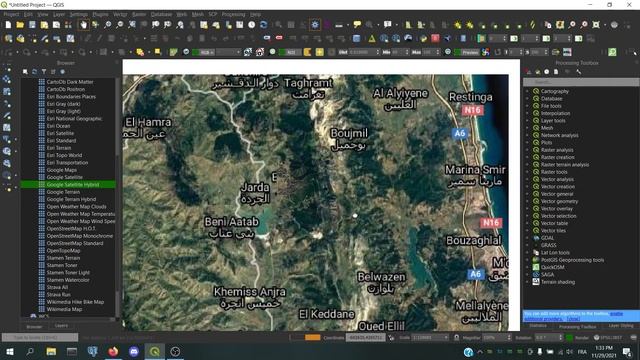
Task: Click the close link in toolbox notice
Action: click(573, 319)
